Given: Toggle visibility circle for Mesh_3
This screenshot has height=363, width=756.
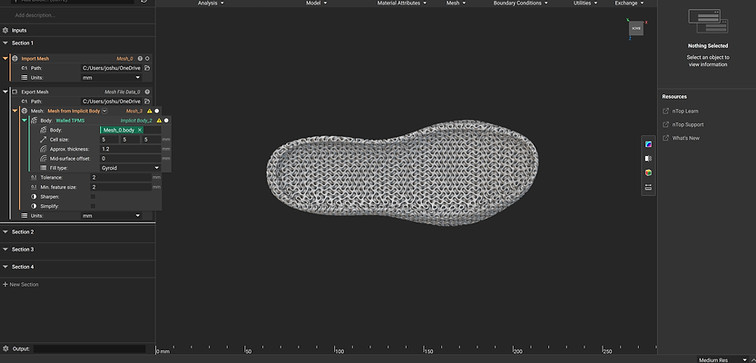Looking at the screenshot, I should (x=157, y=111).
